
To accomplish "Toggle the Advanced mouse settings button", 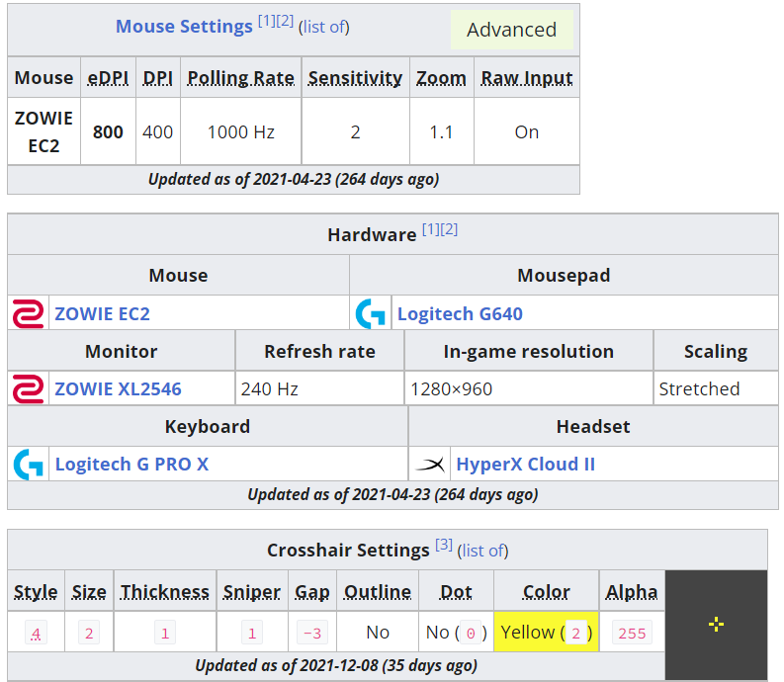I will [x=511, y=30].
